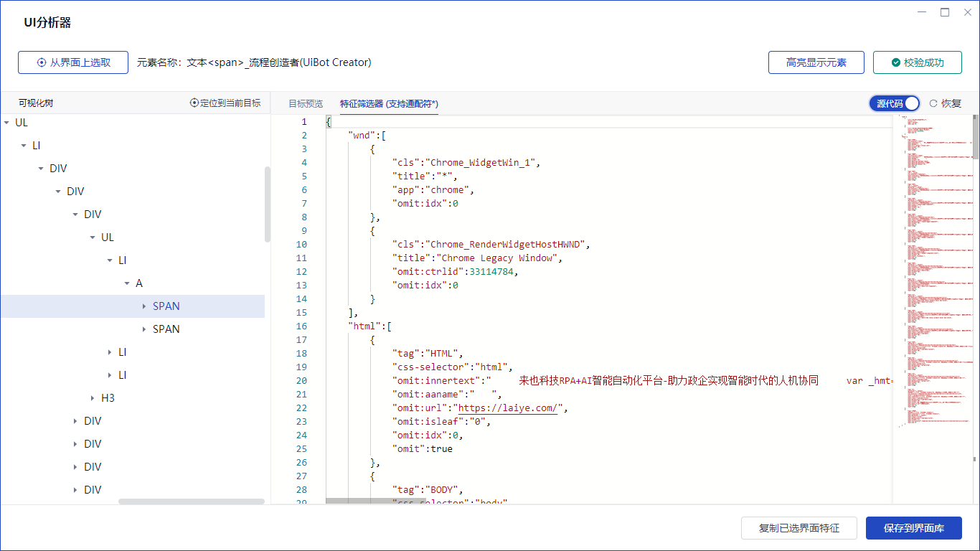Click the "title":"*" code line

click(x=425, y=176)
